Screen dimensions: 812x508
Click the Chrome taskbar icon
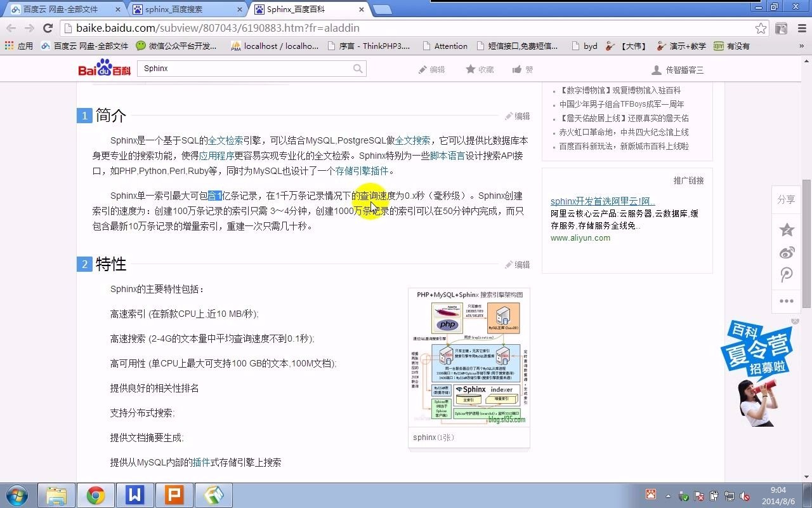tap(96, 495)
